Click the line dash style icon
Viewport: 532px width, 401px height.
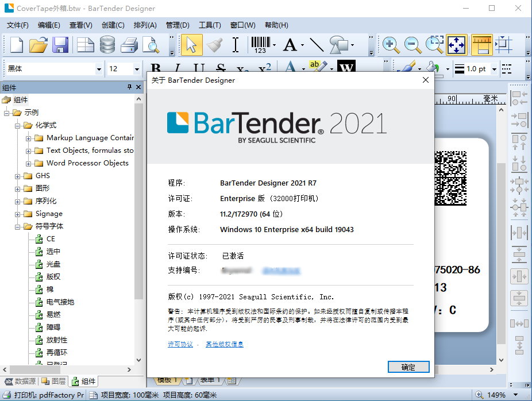(x=507, y=69)
